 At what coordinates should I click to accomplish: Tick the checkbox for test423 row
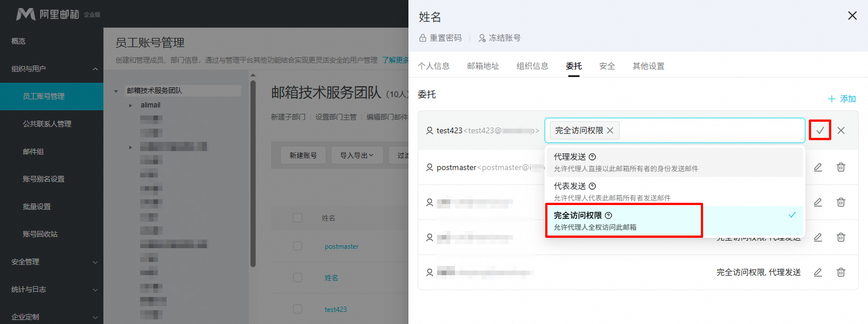(297, 309)
